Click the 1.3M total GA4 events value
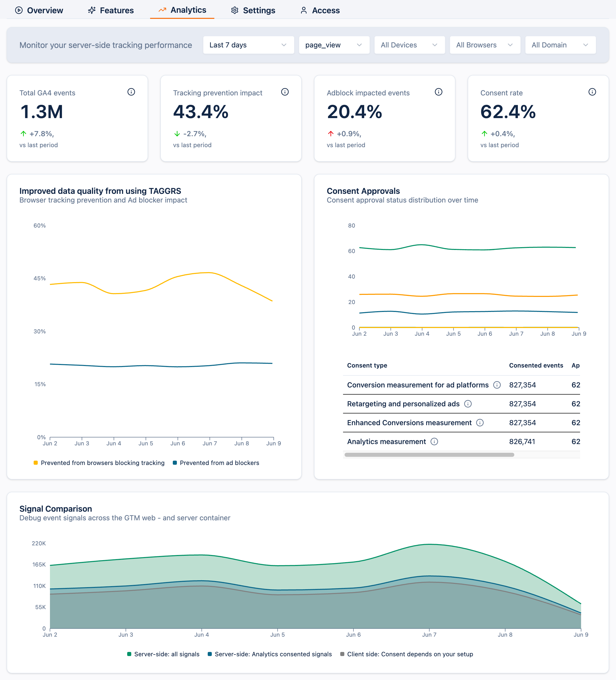The width and height of the screenshot is (616, 680). coord(42,112)
